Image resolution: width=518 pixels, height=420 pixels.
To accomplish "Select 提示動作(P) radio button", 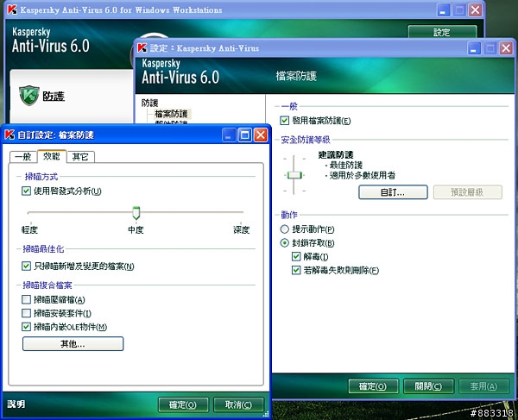I will pyautogui.click(x=284, y=229).
